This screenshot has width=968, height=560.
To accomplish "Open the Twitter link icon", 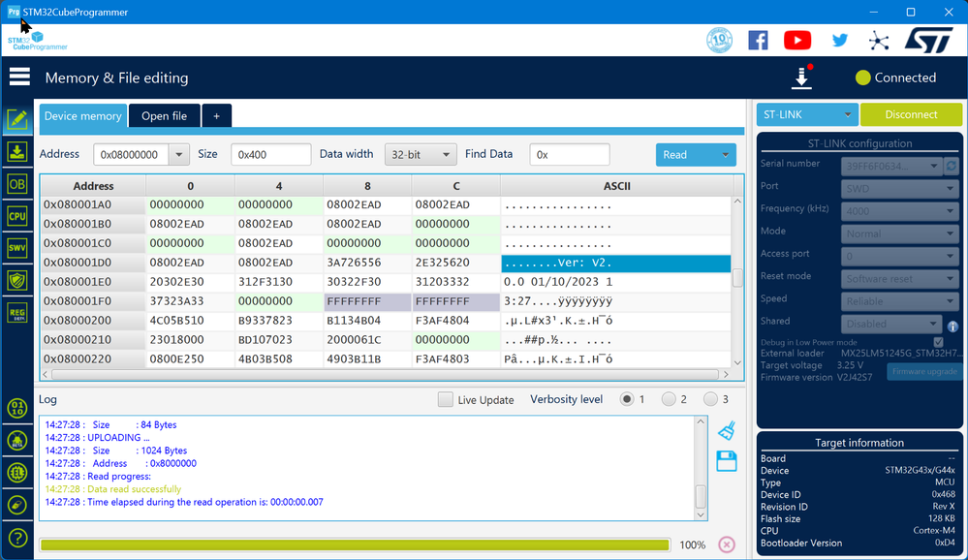I will coord(839,40).
